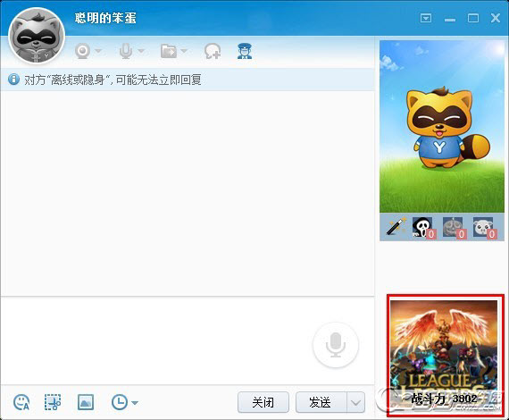Select the pig face prop icon
Screen dimensions: 509x420
(484, 227)
